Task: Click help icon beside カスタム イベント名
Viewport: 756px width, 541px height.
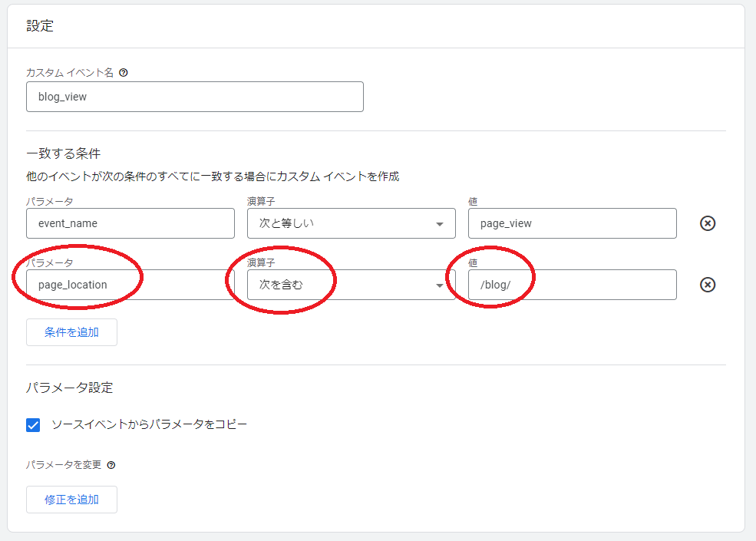Action: [124, 72]
